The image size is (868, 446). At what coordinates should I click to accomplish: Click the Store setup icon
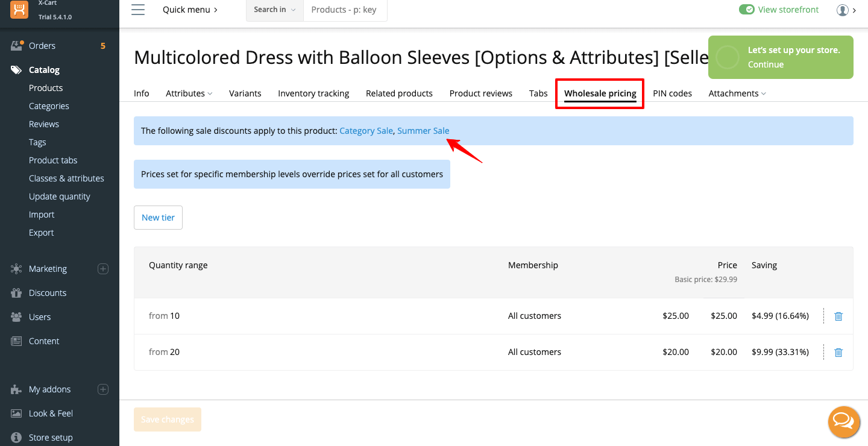17,438
